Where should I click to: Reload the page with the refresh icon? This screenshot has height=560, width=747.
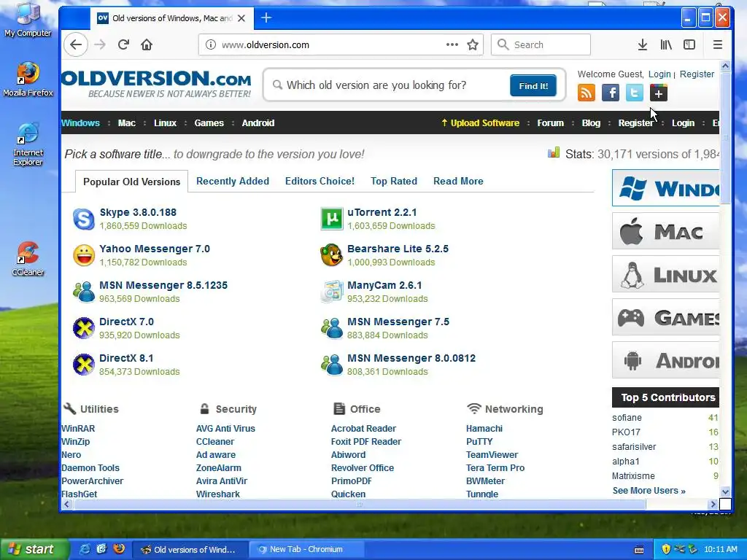click(x=123, y=44)
